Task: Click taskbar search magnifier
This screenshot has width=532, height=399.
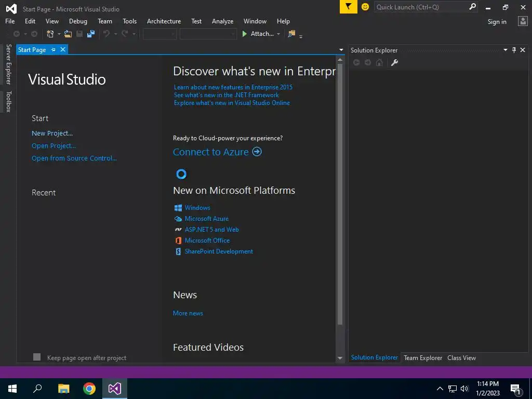Action: tap(37, 389)
